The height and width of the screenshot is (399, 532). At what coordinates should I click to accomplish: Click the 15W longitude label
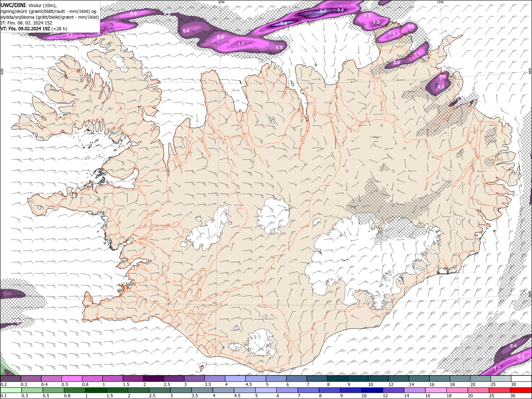tap(440, 2)
